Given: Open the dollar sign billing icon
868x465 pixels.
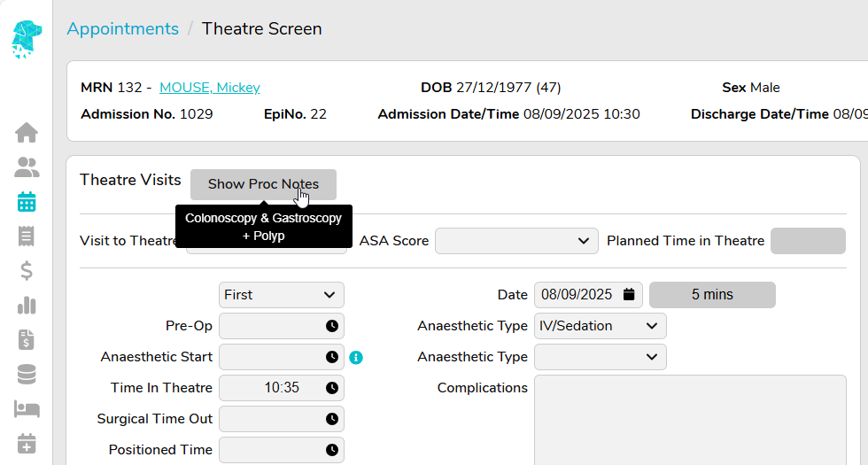Looking at the screenshot, I should [27, 271].
